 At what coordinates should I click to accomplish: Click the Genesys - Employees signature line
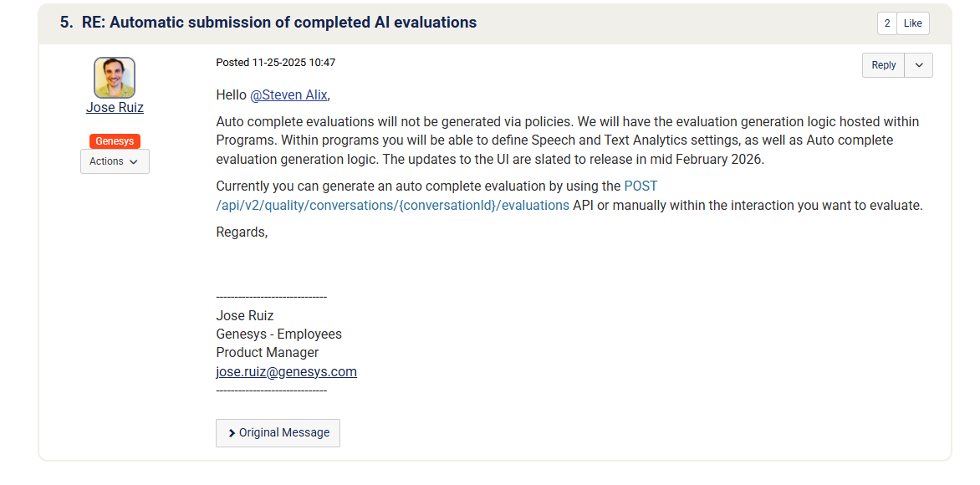(x=278, y=334)
